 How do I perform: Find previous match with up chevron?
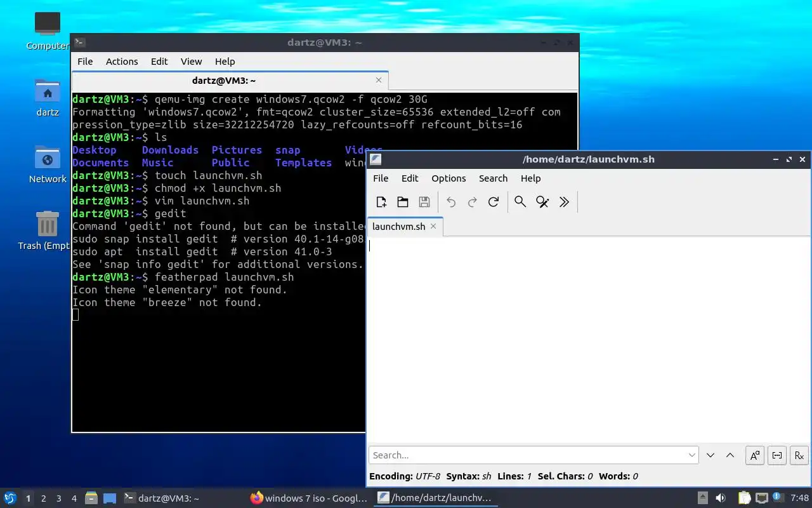[x=730, y=455]
